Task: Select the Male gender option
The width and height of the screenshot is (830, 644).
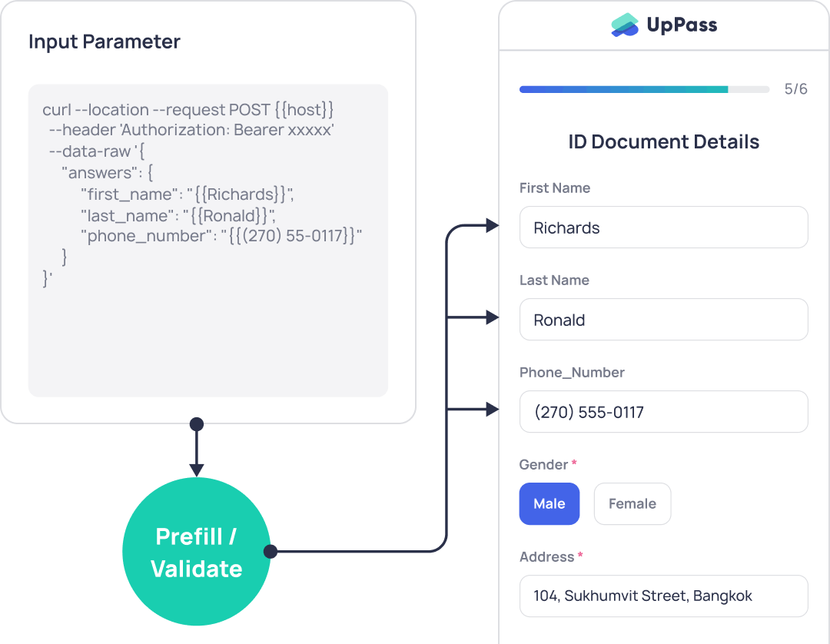Action: click(x=549, y=503)
